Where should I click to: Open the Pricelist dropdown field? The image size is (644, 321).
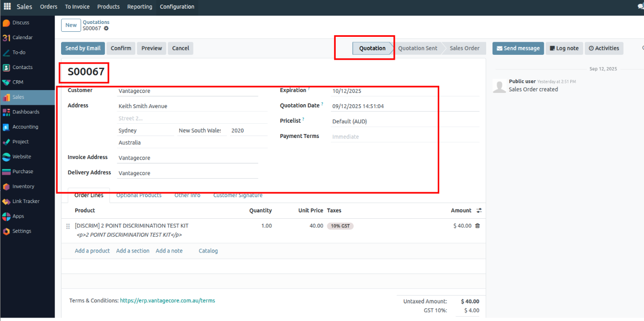click(405, 121)
